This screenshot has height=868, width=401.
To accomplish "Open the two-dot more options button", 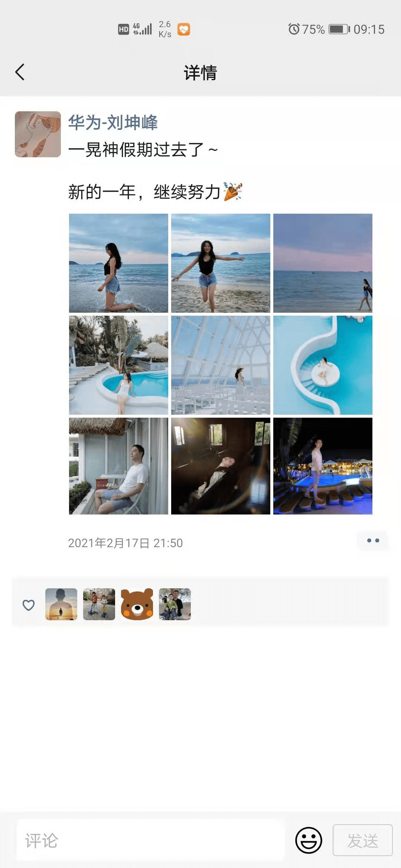I will [373, 540].
